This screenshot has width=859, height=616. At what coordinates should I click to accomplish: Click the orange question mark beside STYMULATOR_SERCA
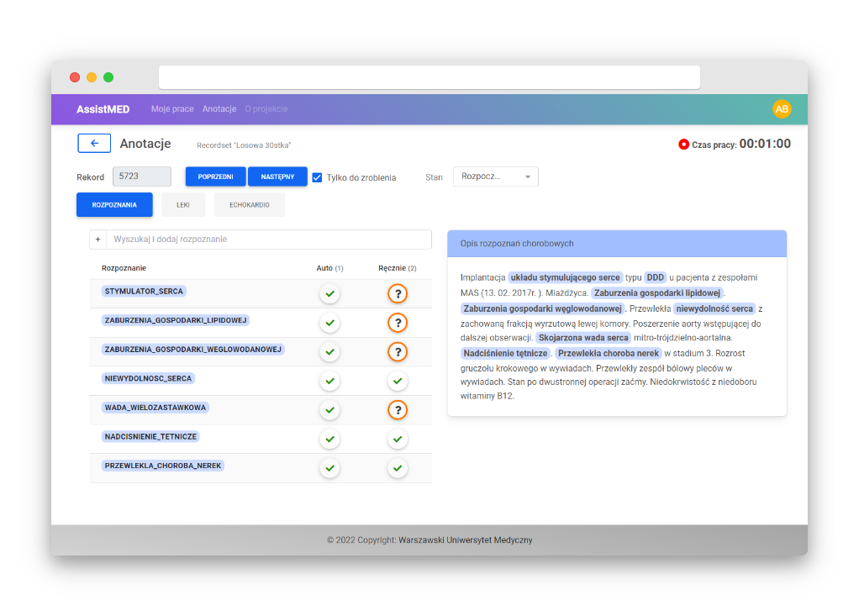397,293
